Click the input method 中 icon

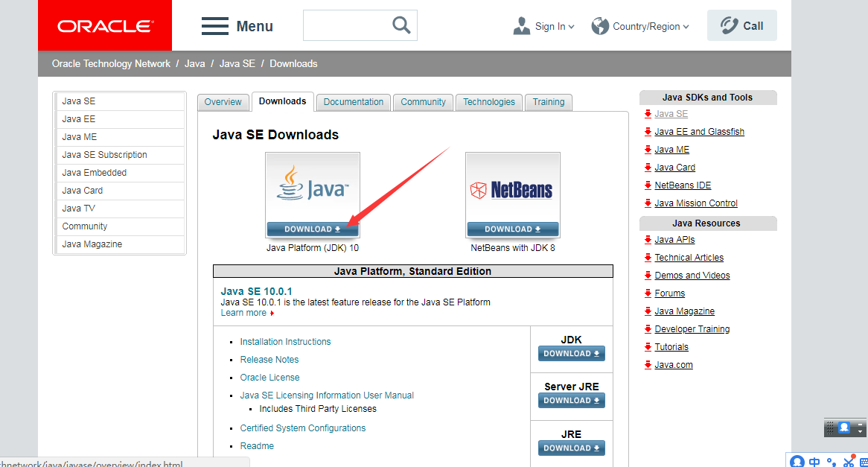point(814,462)
